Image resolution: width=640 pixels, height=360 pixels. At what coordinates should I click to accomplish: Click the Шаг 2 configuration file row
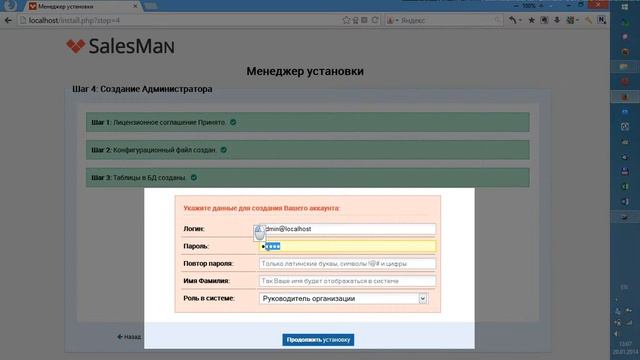coord(307,150)
